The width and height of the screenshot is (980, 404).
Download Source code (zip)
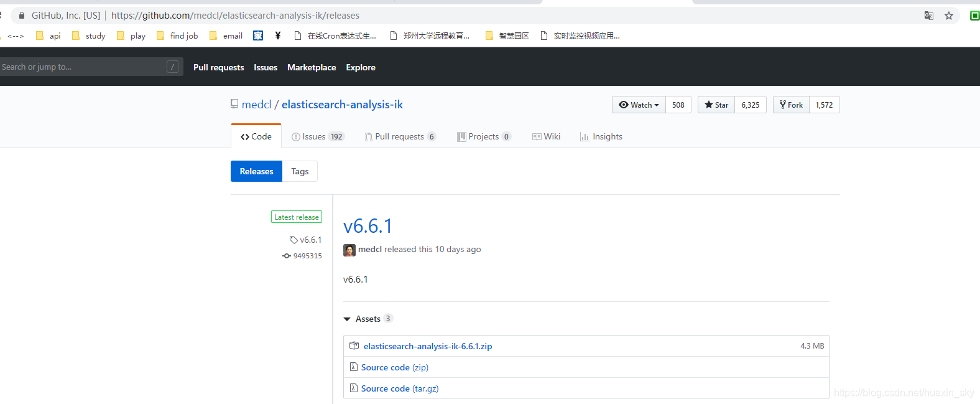point(395,367)
